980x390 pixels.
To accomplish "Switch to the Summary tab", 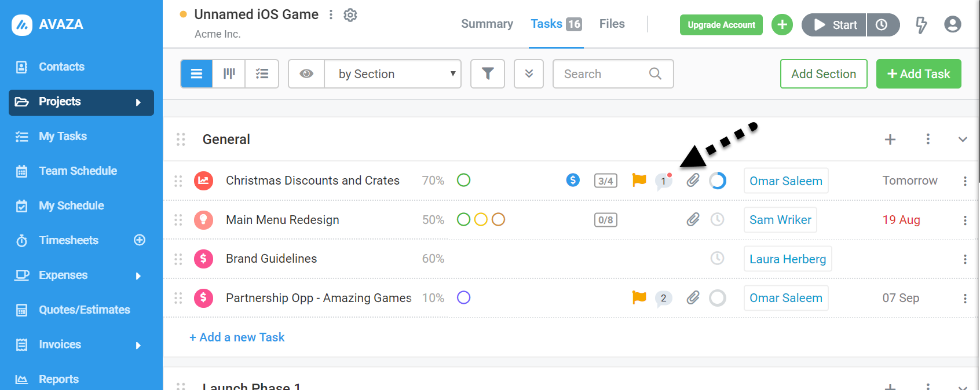I will coord(487,24).
